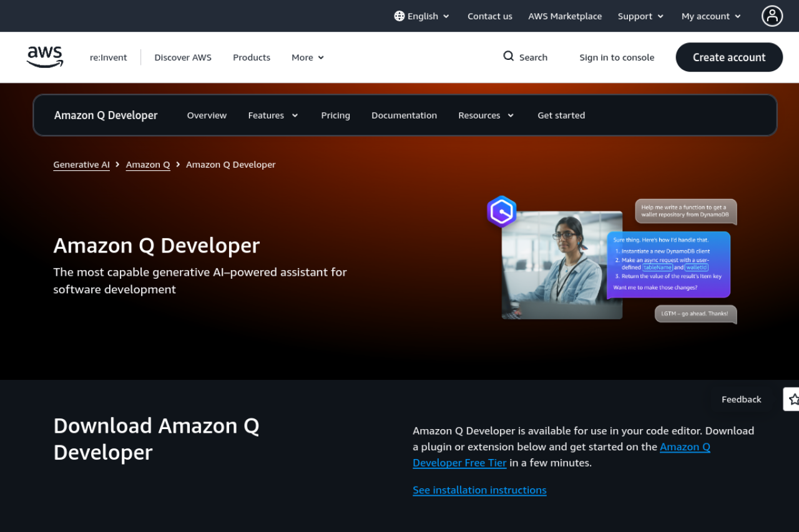Open the re:Invent page
Screen dimensions: 799x532
pos(109,57)
